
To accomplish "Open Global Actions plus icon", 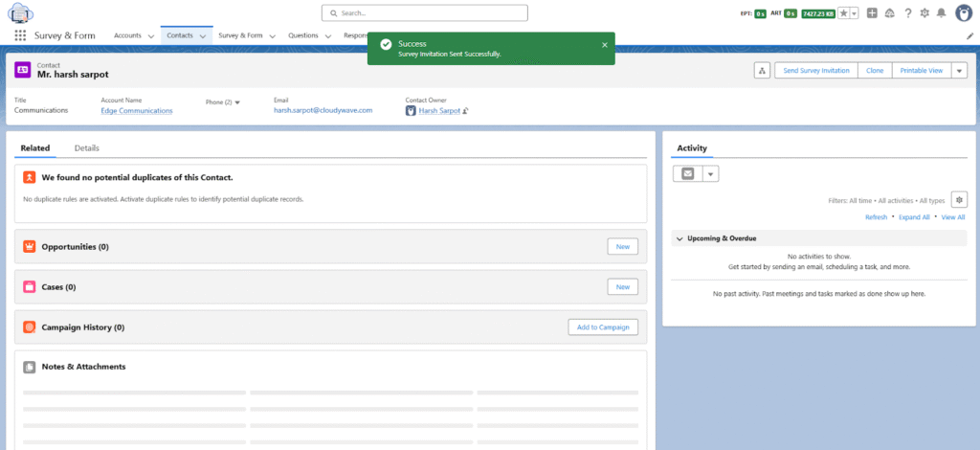I will click(x=872, y=12).
